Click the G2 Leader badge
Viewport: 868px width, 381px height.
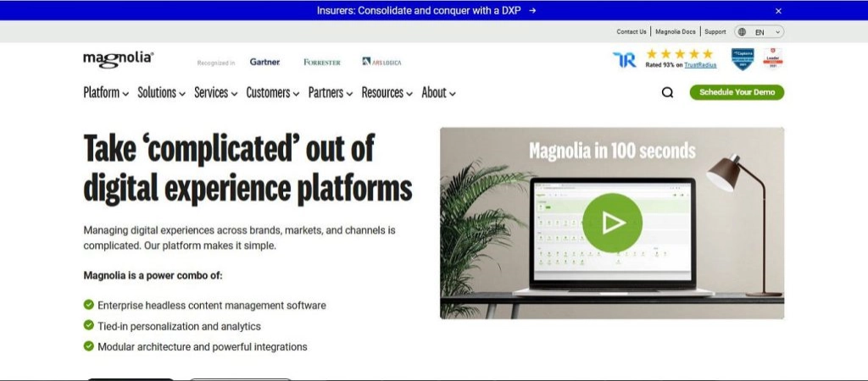[x=773, y=58]
